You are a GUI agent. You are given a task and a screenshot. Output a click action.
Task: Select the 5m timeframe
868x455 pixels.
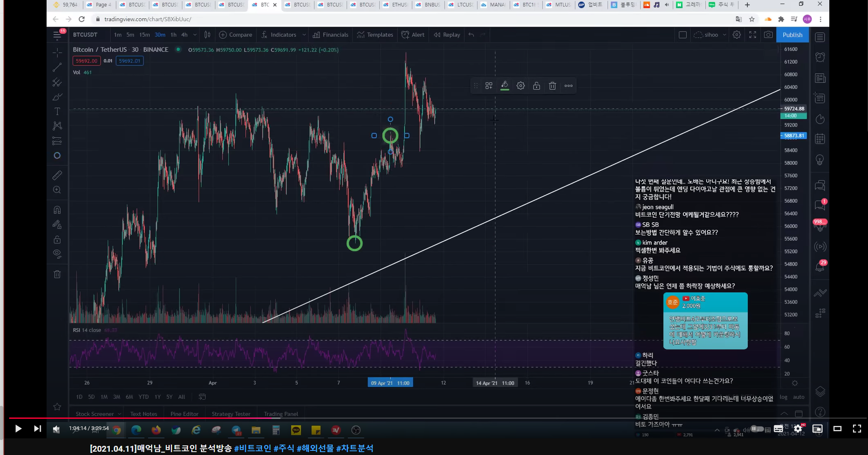pos(130,35)
